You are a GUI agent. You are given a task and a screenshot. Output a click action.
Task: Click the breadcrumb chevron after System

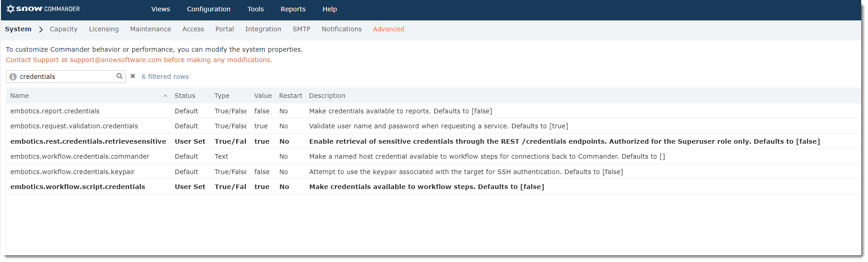point(41,29)
